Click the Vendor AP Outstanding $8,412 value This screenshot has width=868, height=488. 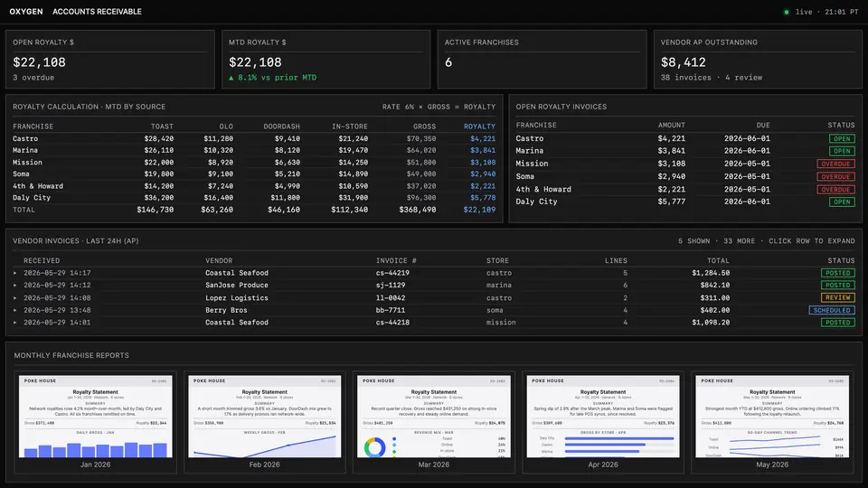(684, 62)
